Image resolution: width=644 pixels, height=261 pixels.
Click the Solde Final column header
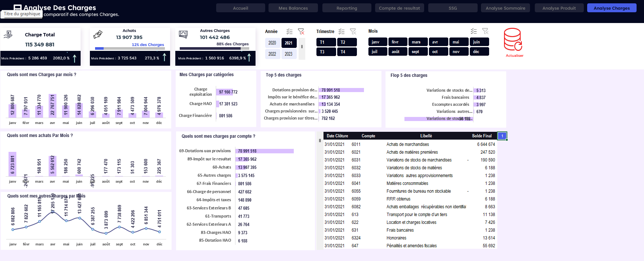(x=482, y=136)
